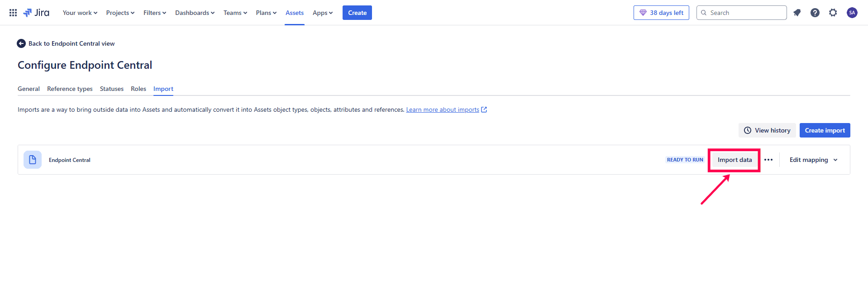Expand the Dashboards menu
The image size is (868, 299).
(195, 13)
